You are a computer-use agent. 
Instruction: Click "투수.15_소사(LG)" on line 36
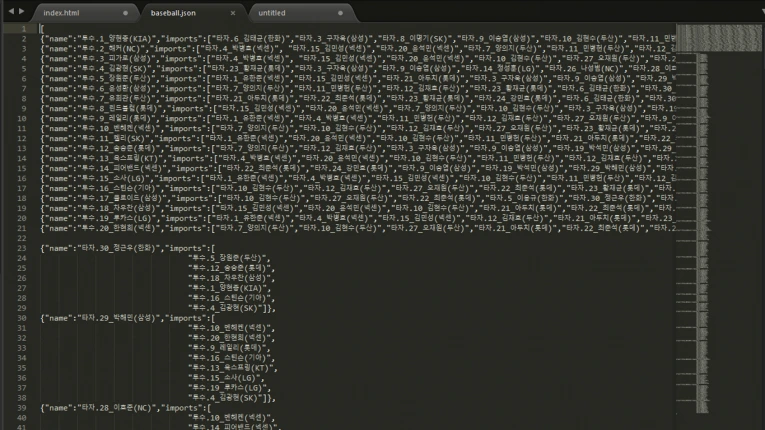(225, 378)
